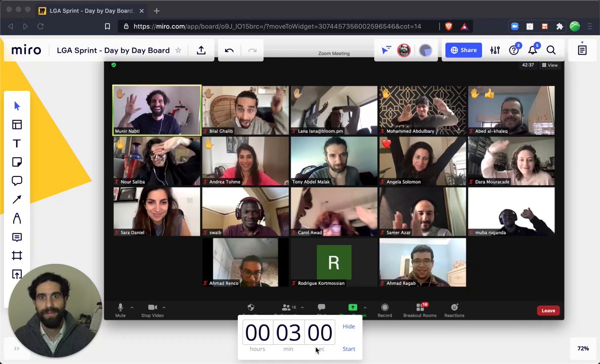This screenshot has width=600, height=364.
Task: Select the Text tool in Miro sidebar
Action: point(17,144)
